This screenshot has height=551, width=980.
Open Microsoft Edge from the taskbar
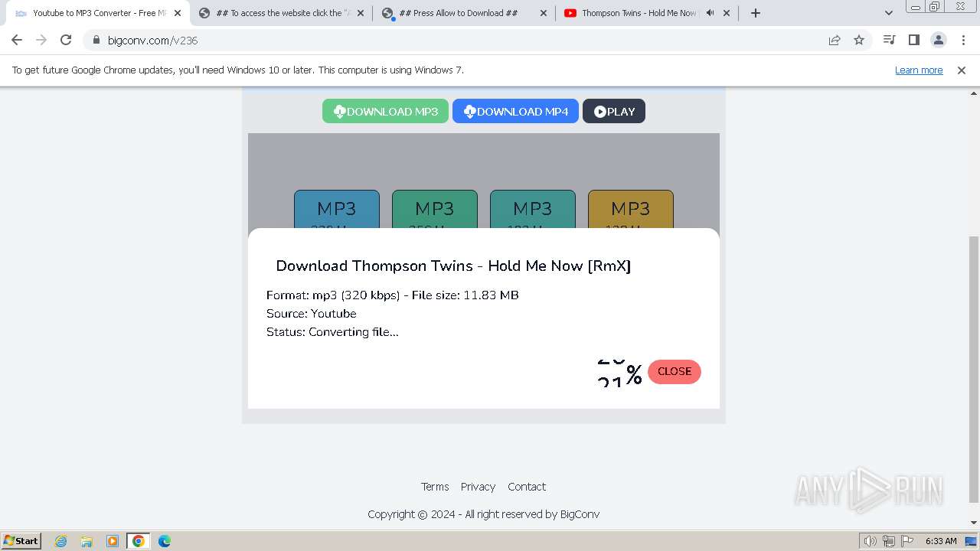pyautogui.click(x=165, y=541)
